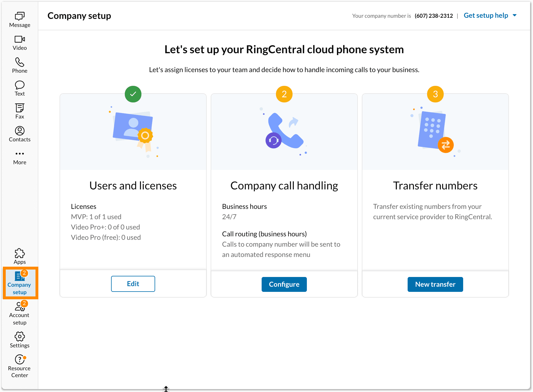Open the Phone section

pos(19,65)
